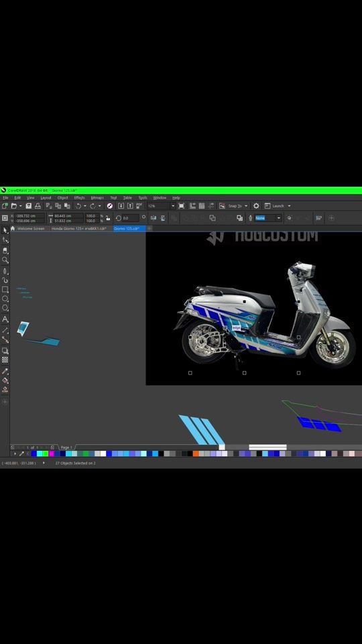Open the Object menu
The image size is (362, 644).
point(62,197)
